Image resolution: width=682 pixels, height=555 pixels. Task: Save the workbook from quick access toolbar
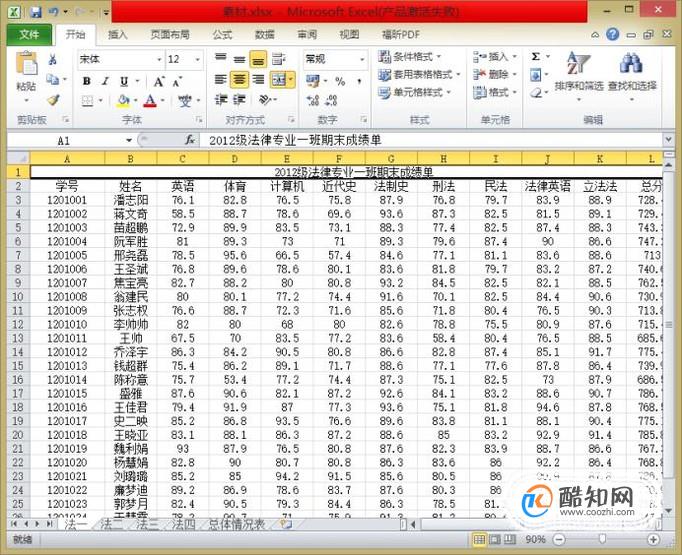click(36, 12)
